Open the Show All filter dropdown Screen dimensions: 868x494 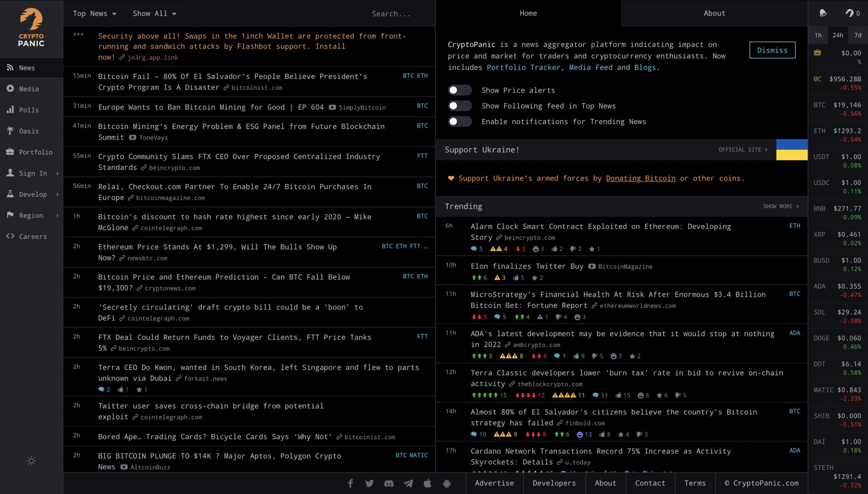155,14
